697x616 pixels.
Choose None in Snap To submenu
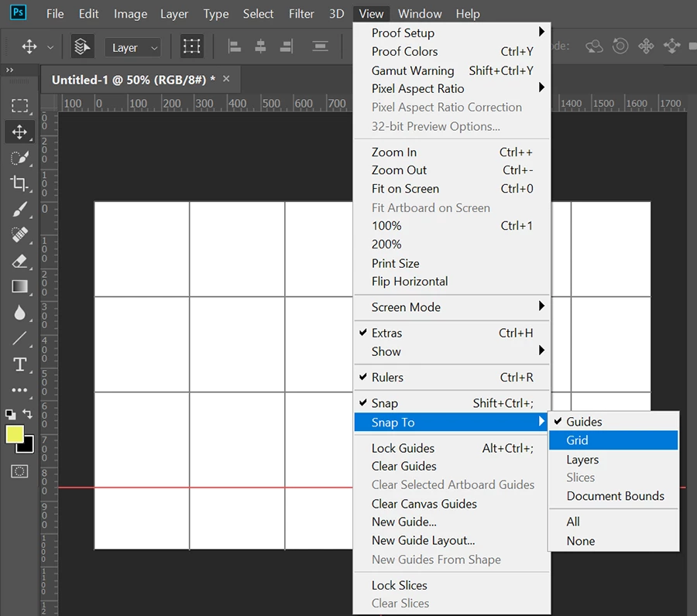coord(613,541)
